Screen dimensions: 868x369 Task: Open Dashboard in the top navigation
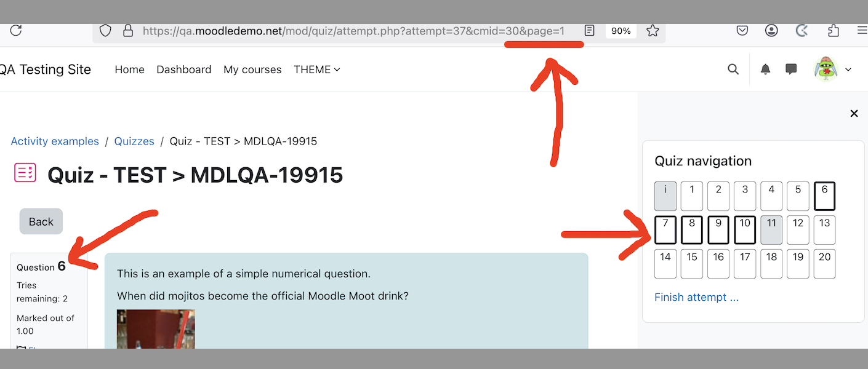(x=184, y=69)
